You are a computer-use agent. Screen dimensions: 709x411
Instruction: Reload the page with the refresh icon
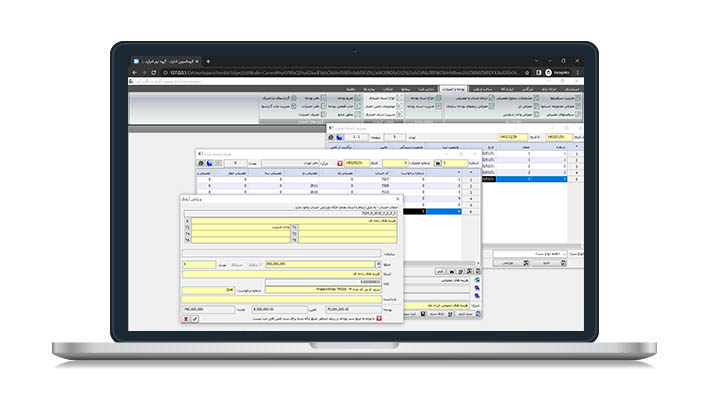click(x=152, y=73)
